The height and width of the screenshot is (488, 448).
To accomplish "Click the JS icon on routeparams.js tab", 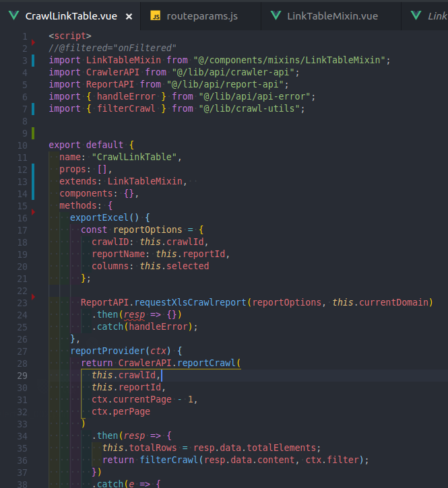I will pyautogui.click(x=156, y=15).
